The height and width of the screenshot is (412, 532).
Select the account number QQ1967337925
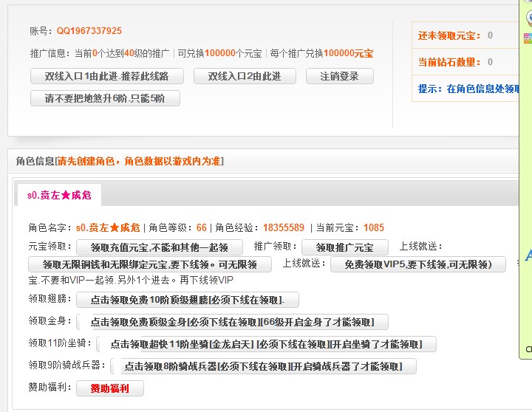pos(89,31)
